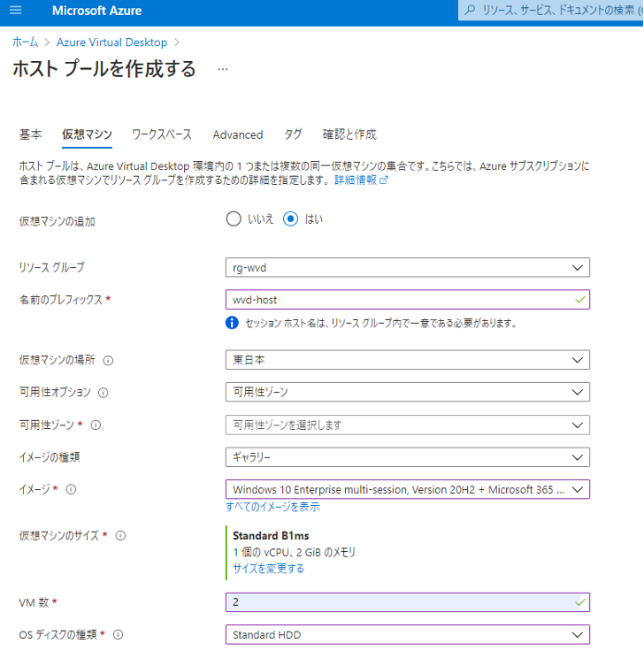Switch to the 基本 tab
This screenshot has height=651, width=644.
[30, 134]
